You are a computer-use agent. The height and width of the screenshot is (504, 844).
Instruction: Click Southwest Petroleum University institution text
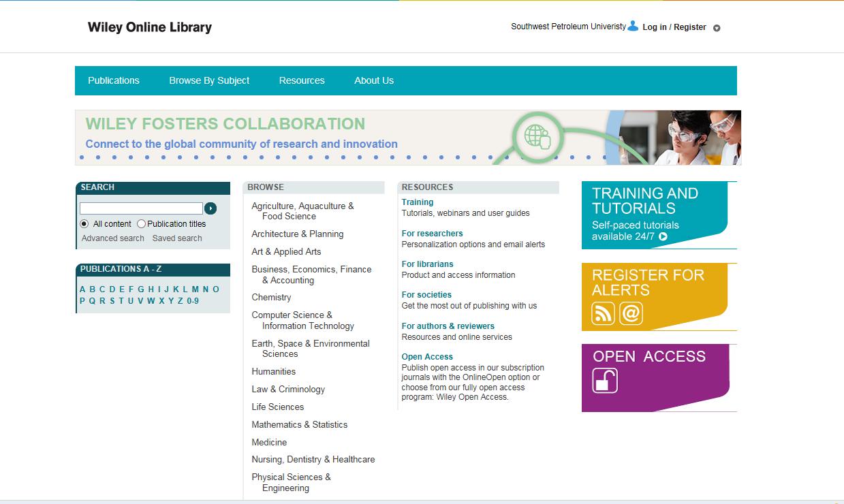click(x=568, y=27)
